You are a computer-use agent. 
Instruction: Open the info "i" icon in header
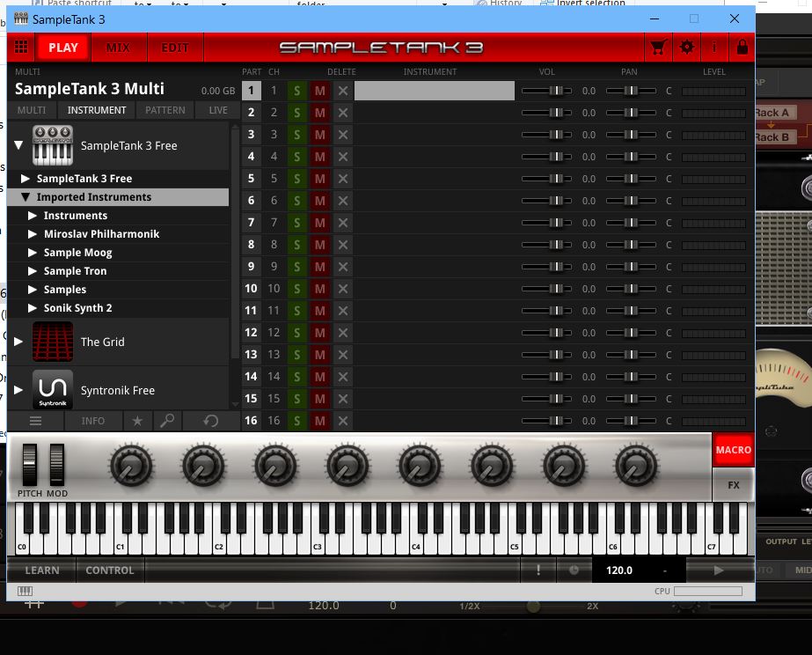[x=714, y=48]
